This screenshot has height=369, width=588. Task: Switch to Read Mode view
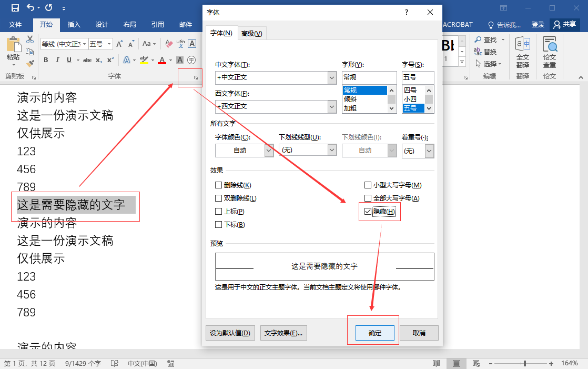(x=436, y=363)
